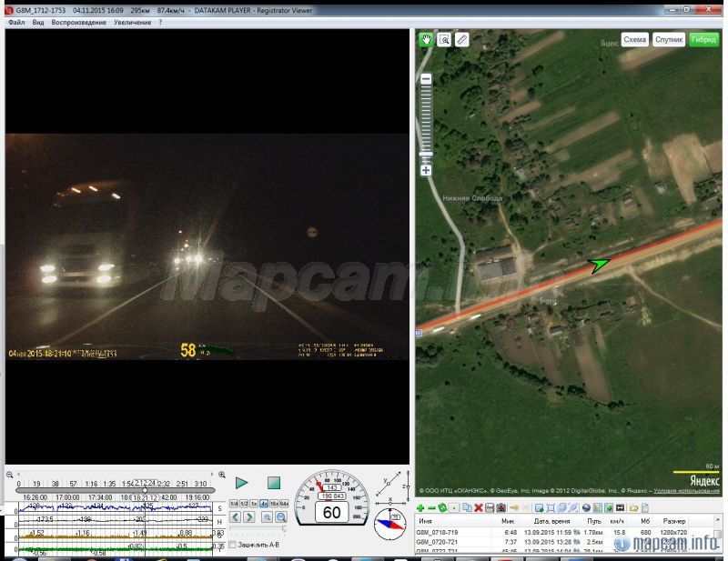This screenshot has width=728, height=561.
Task: Activate the map magnifier zoom tool
Action: pyautogui.click(x=444, y=40)
